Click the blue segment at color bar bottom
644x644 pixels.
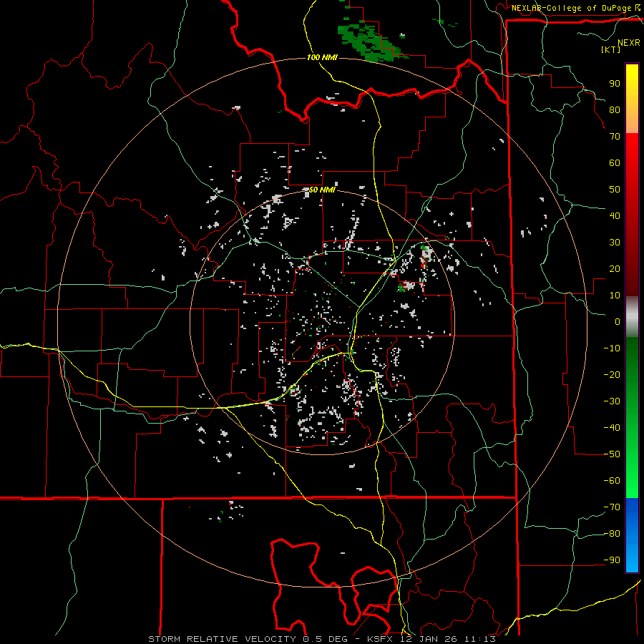tap(632, 535)
